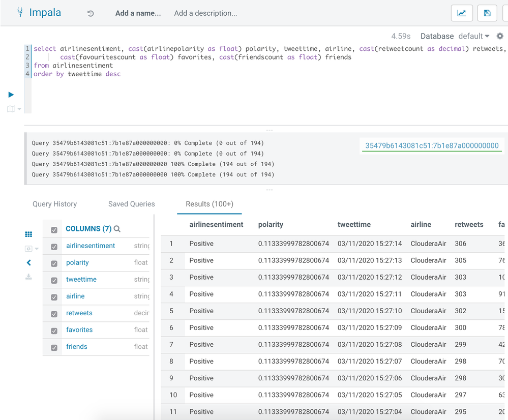Collapse the columns panel with the chevron

click(x=28, y=262)
